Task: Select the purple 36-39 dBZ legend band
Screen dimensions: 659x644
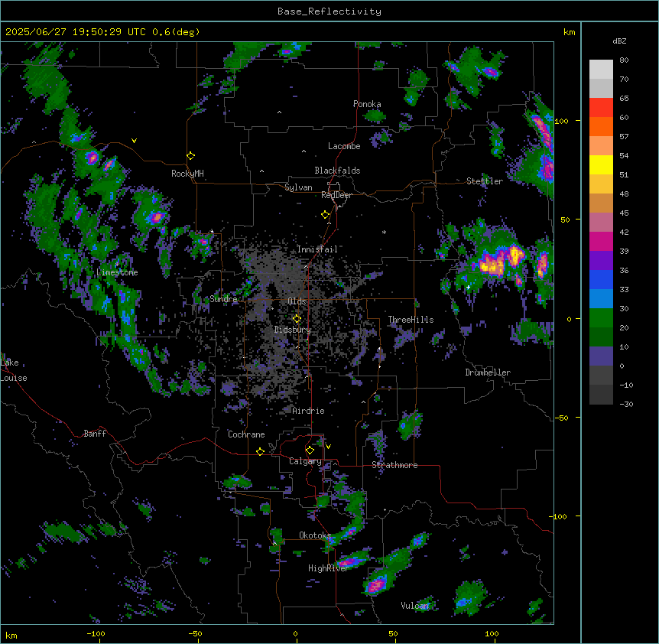Action: point(601,261)
